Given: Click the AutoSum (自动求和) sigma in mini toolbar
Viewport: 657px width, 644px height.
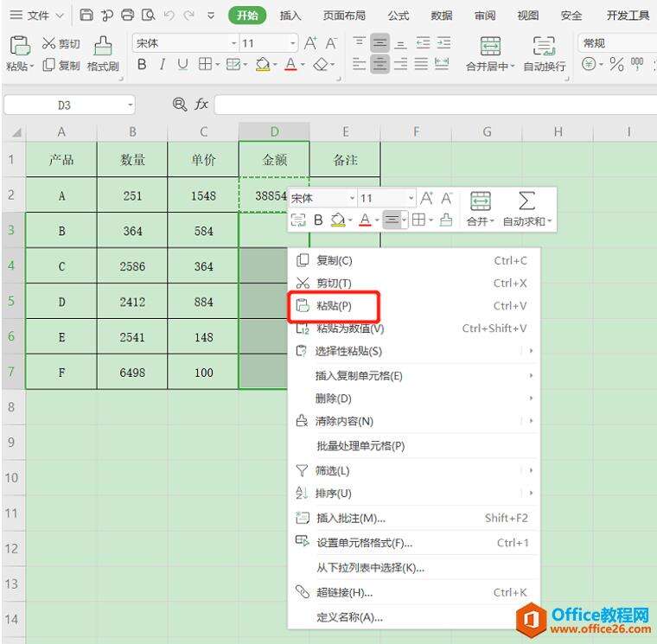Looking at the screenshot, I should pyautogui.click(x=526, y=201).
